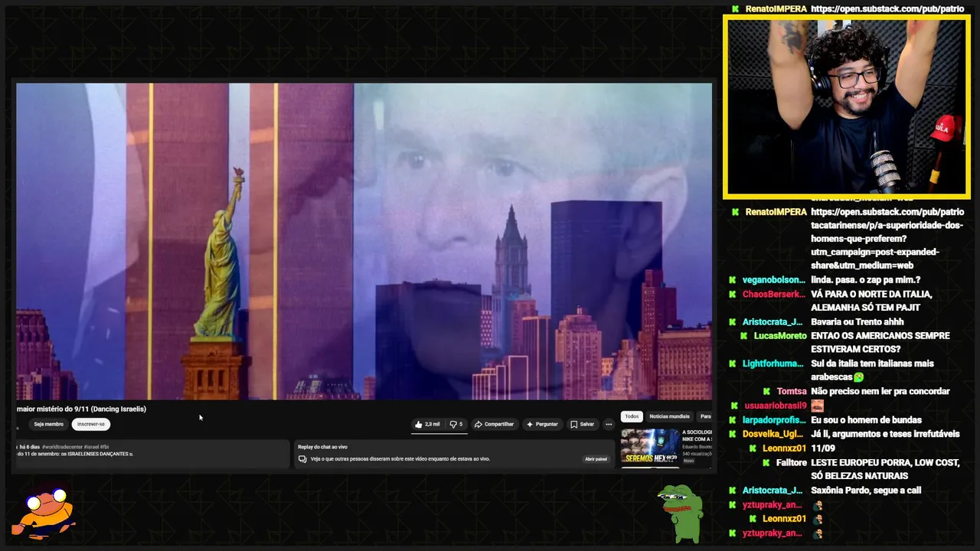Click username veganobolson... in chat
This screenshot has width=980, height=551.
tap(773, 280)
